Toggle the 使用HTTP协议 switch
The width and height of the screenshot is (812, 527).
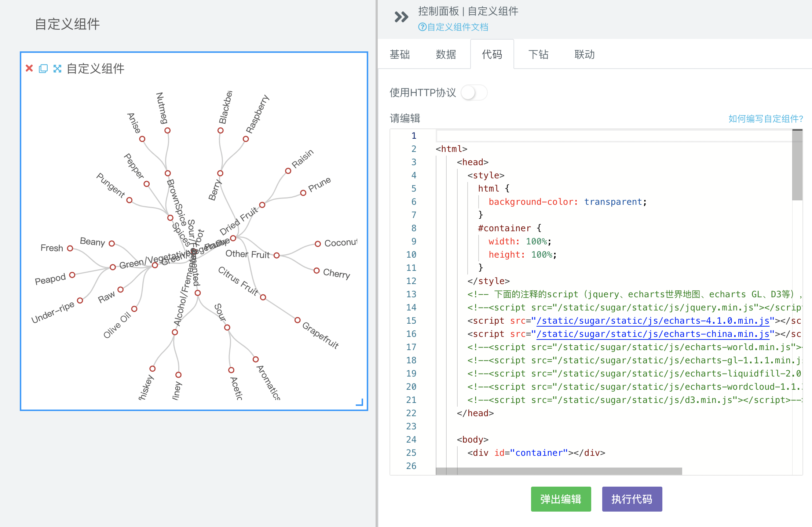click(473, 92)
